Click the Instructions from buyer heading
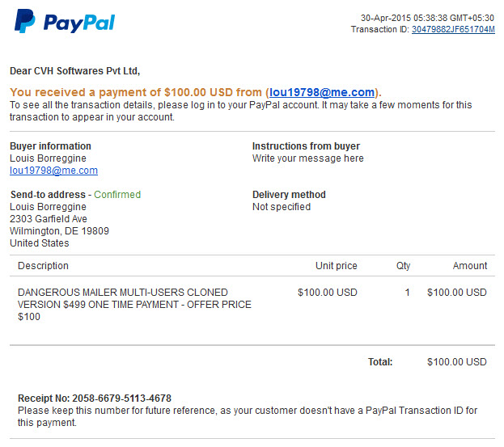This screenshot has width=504, height=447. 306,146
